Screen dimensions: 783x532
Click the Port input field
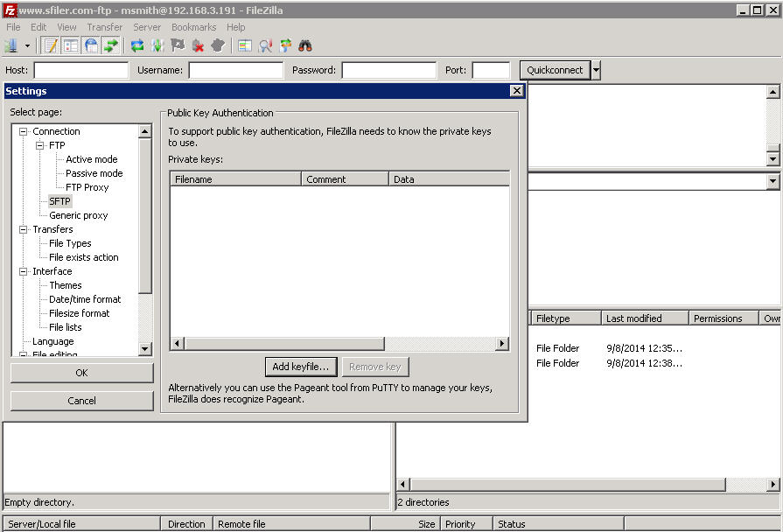click(x=491, y=70)
